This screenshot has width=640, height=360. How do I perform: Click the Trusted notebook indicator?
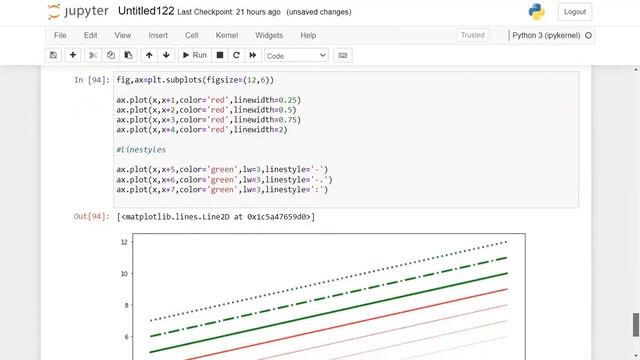coord(472,36)
